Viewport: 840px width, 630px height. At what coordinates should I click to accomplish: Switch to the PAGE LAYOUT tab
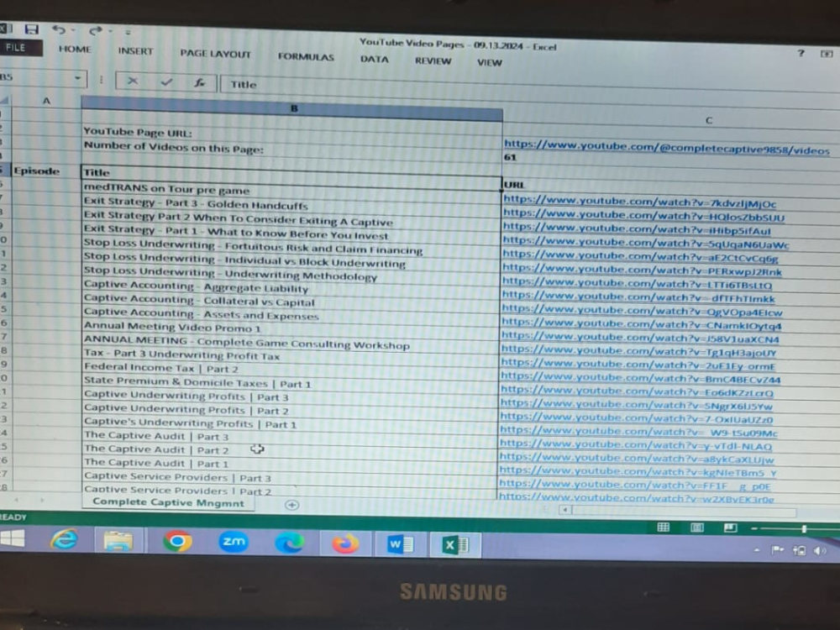pos(215,54)
